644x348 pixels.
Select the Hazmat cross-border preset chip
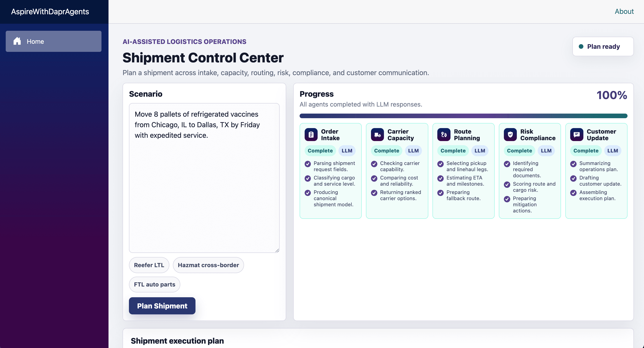[208, 265]
